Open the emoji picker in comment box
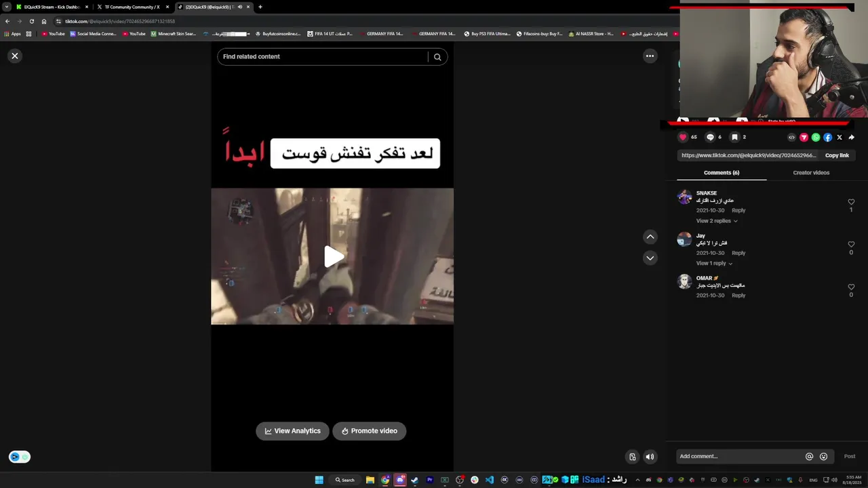This screenshot has height=488, width=868. click(x=823, y=457)
